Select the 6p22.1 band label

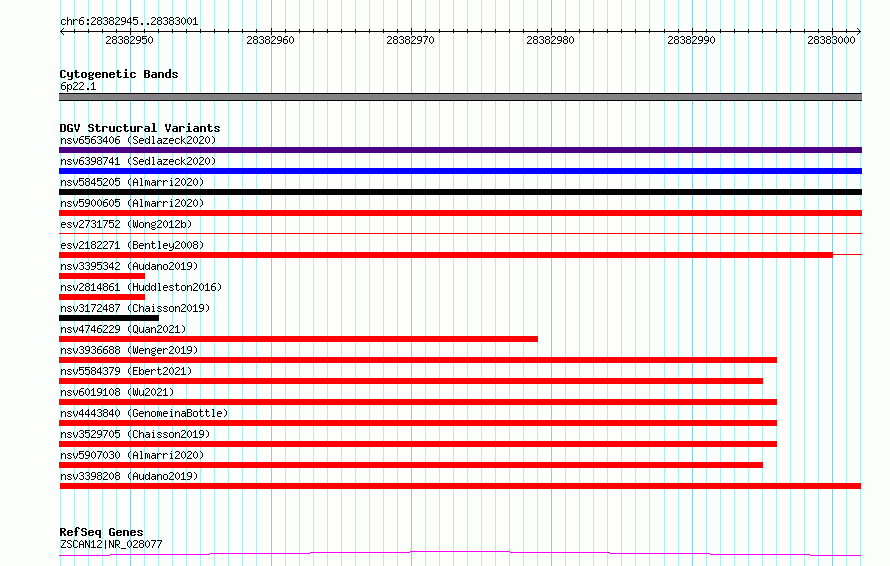[x=78, y=86]
